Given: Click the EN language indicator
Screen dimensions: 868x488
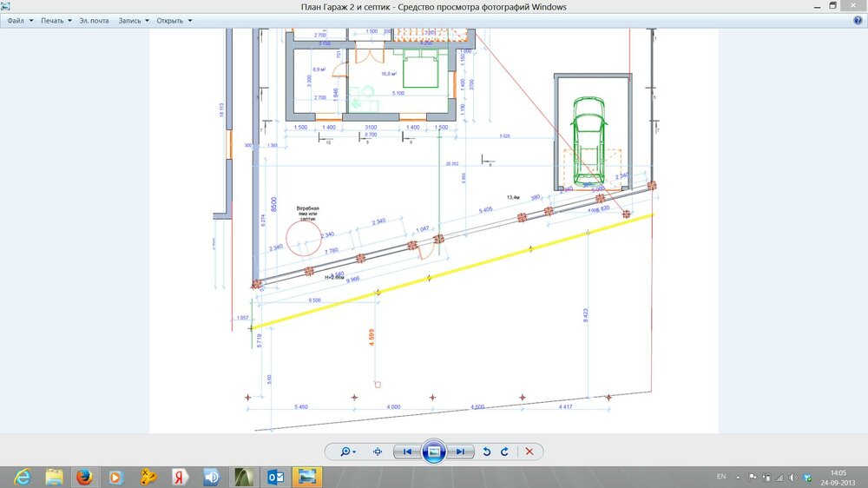Looking at the screenshot, I should 720,477.
